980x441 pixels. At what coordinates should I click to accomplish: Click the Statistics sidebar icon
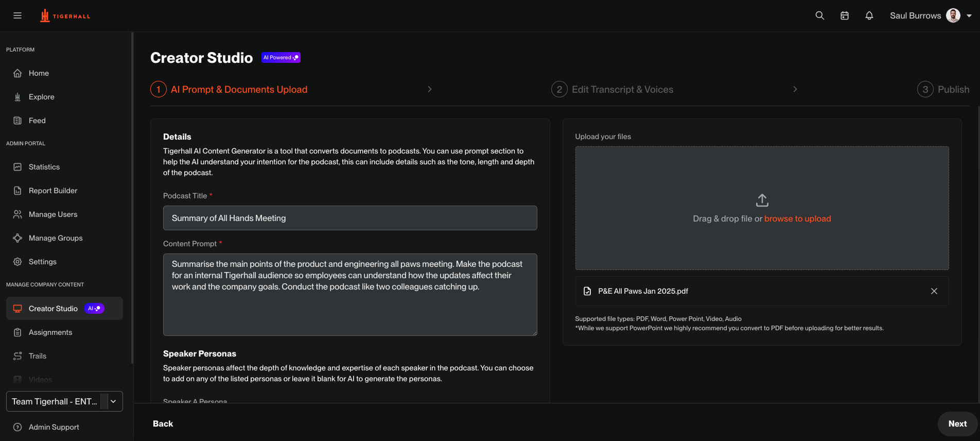(17, 167)
